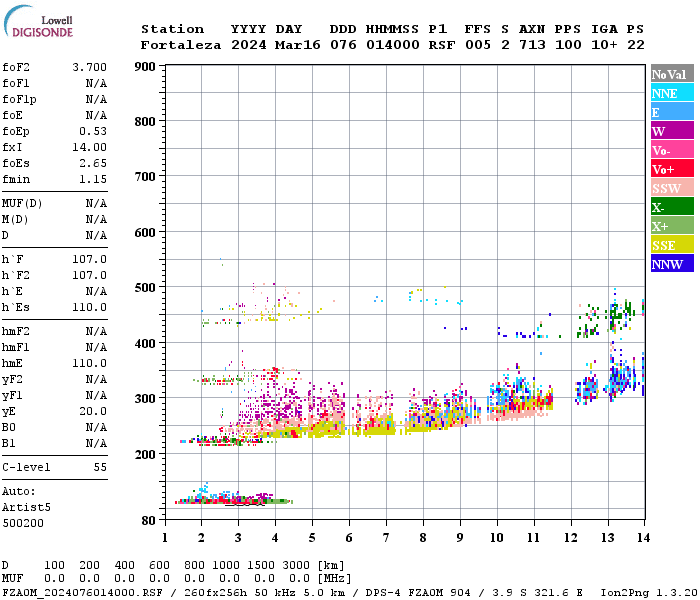This screenshot has width=700, height=600.
Task: Click the 500200 version number
Action: (23, 523)
